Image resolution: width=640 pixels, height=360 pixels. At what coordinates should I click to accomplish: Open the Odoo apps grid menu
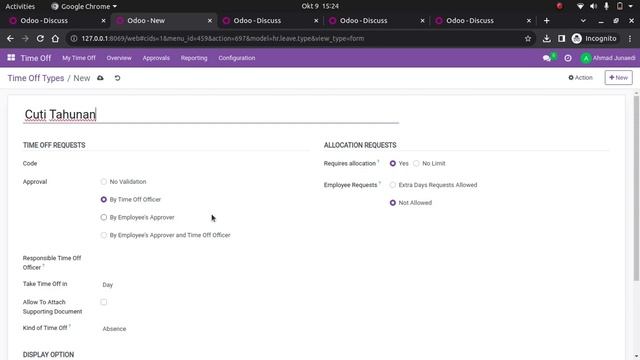11,58
